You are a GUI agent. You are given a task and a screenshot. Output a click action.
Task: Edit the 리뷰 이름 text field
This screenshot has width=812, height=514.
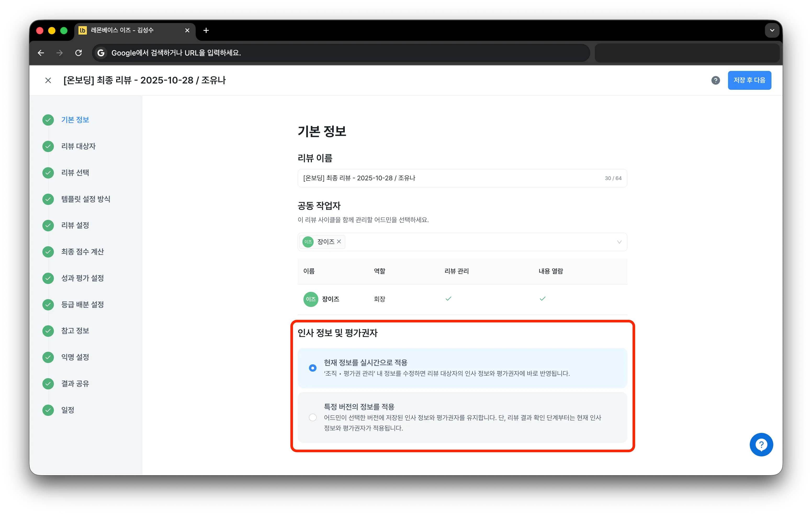462,178
